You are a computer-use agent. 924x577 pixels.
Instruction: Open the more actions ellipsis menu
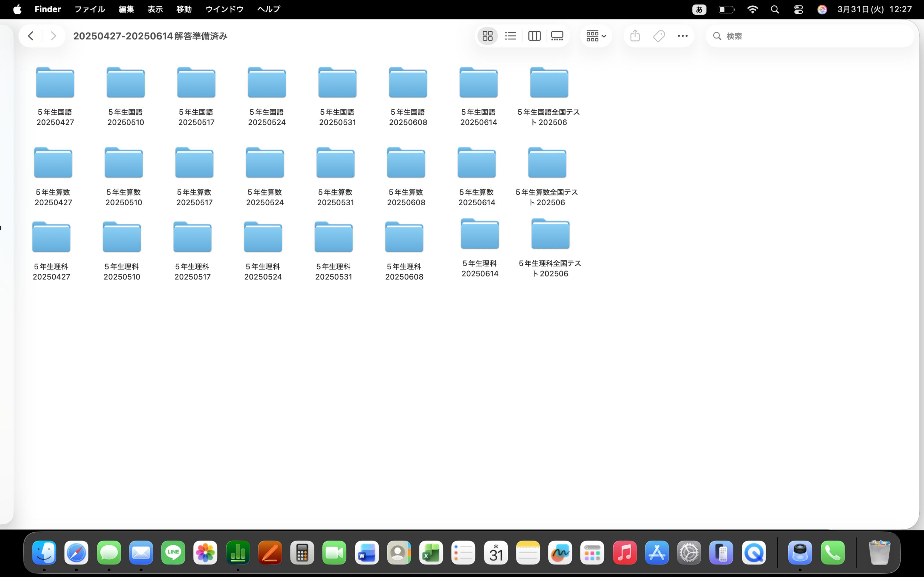(x=682, y=36)
